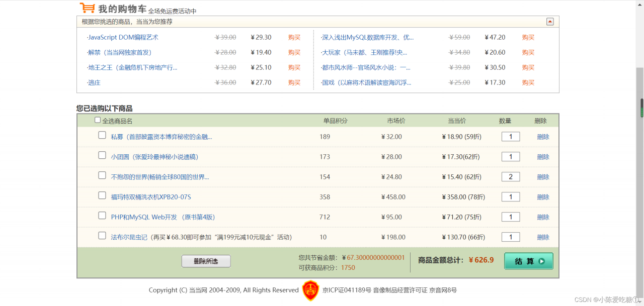Open 深入浅出MySQL数据库开发 recommendation
This screenshot has height=306, width=644.
pos(367,37)
